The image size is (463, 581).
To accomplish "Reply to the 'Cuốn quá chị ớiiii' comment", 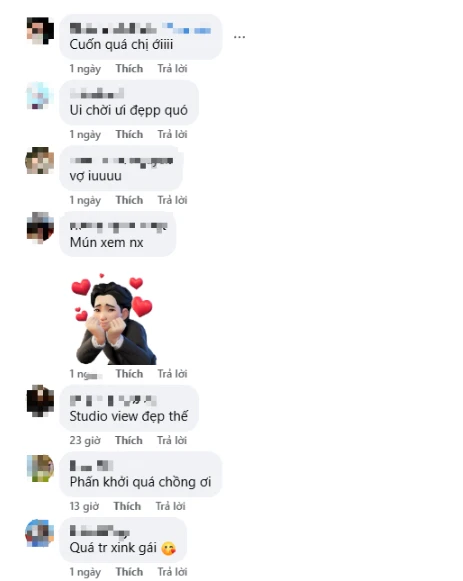I will click(172, 69).
